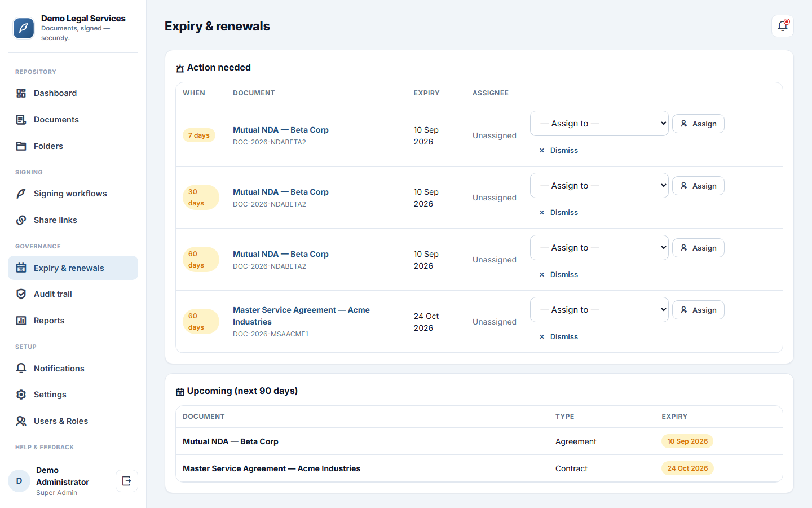Open the Audit trail page
This screenshot has height=508, width=812.
click(73, 294)
